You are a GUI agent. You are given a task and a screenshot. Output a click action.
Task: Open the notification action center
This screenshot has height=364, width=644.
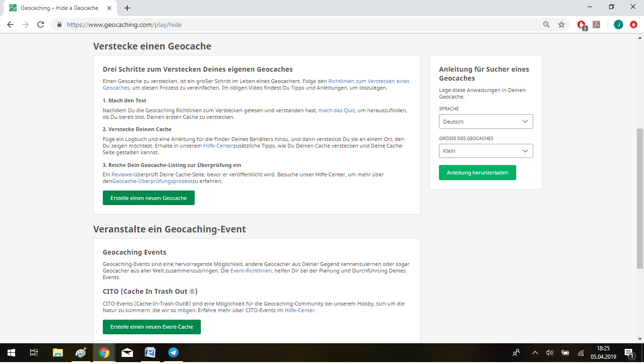(x=629, y=353)
